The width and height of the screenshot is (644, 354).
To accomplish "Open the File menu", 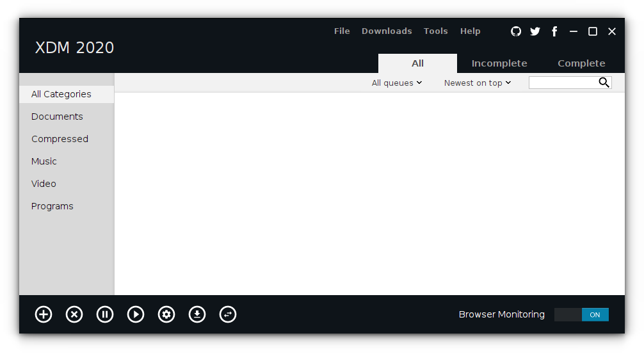I will click(x=342, y=31).
